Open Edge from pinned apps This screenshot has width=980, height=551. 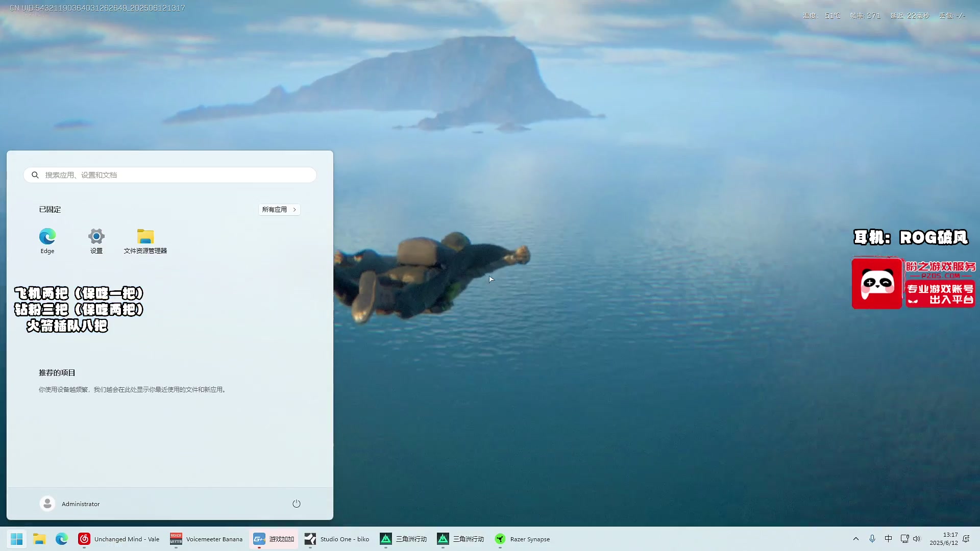point(47,241)
